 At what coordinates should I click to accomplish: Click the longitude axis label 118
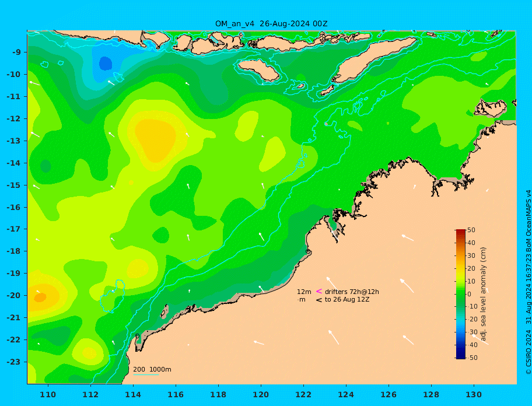(x=218, y=395)
